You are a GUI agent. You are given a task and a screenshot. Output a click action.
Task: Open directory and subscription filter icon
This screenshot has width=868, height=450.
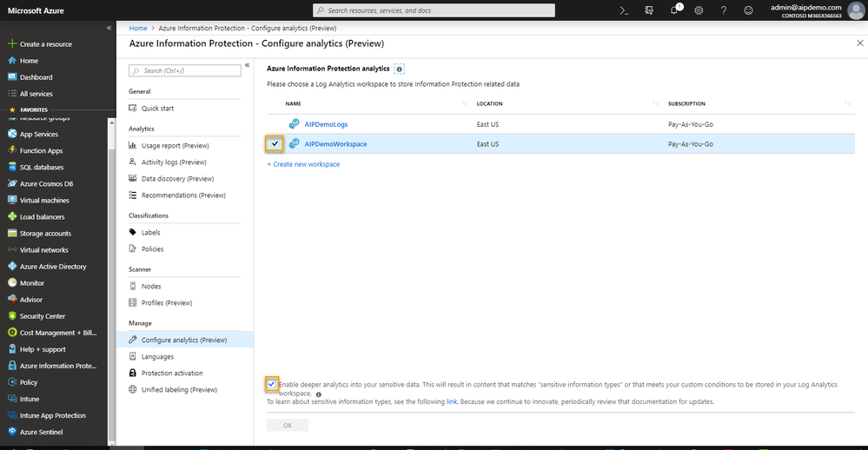[x=649, y=10]
